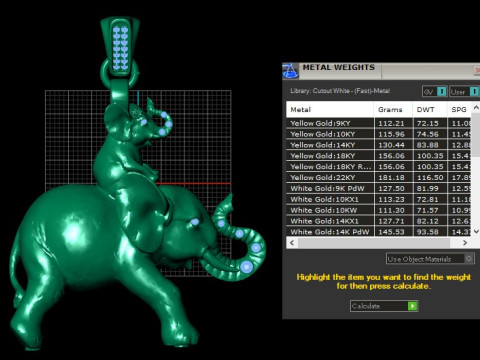This screenshot has width=480, height=360.
Task: Select the Yellow Gold:14KY row
Action: 379,145
